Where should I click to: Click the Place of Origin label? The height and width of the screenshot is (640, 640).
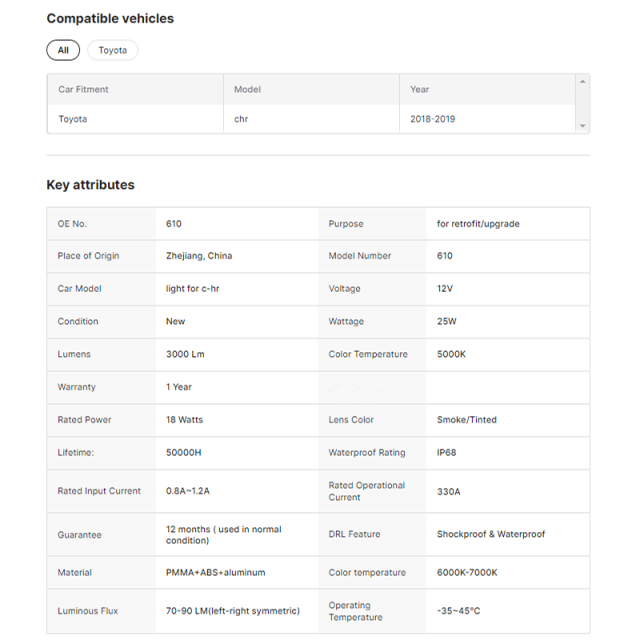[88, 256]
